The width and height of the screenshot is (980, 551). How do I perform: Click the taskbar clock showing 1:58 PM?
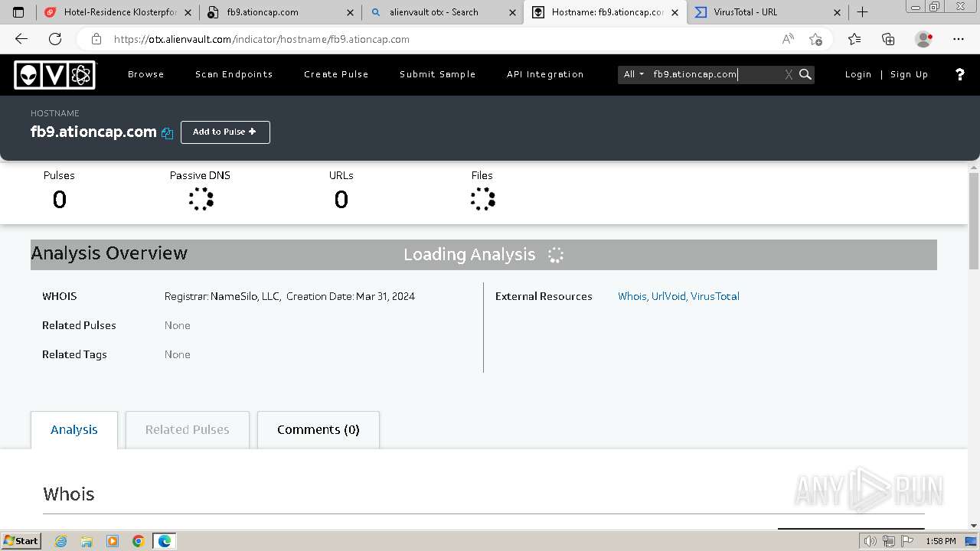940,541
